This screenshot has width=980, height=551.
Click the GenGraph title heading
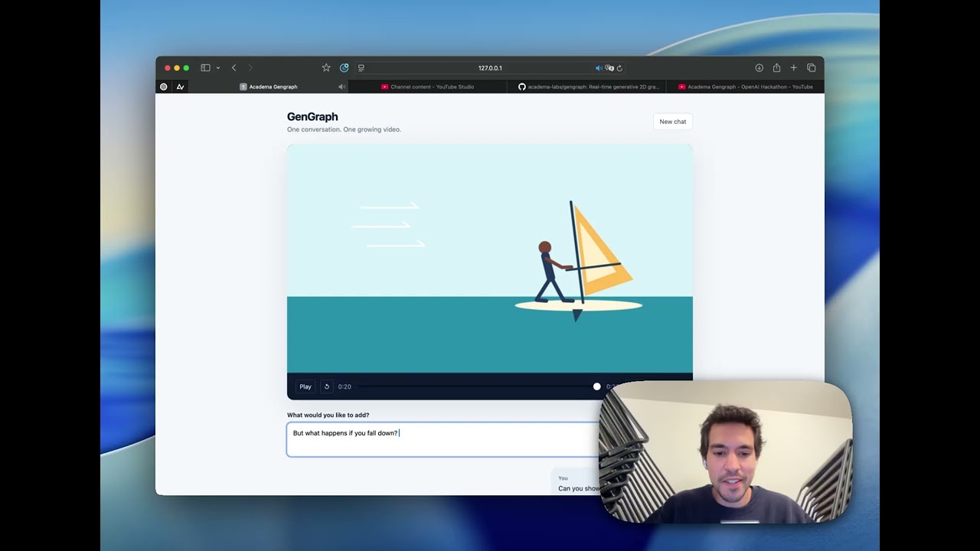click(x=312, y=117)
